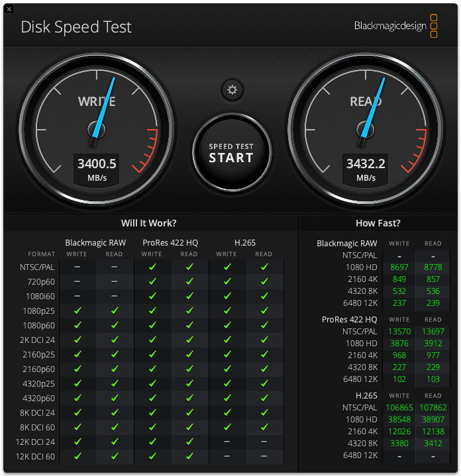This screenshot has width=461, height=476.
Task: Click Blackmagic RAW write checkmark for 1080p25
Action: [x=77, y=310]
